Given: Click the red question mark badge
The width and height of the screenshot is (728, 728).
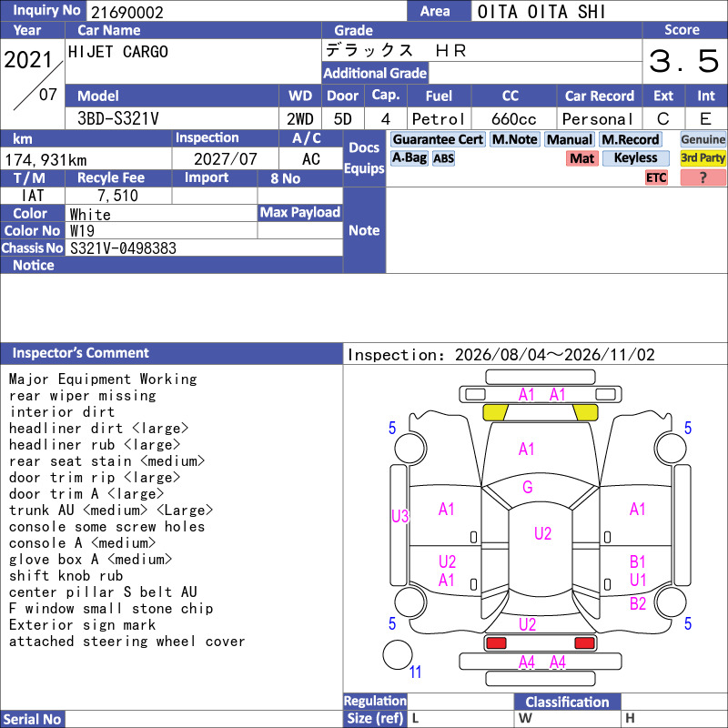Looking at the screenshot, I should [703, 177].
